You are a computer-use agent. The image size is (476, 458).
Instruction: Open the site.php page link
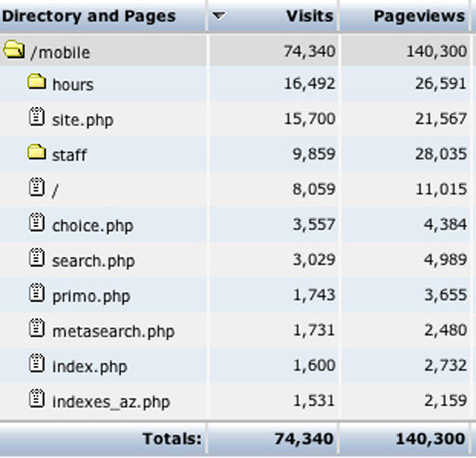tap(83, 120)
